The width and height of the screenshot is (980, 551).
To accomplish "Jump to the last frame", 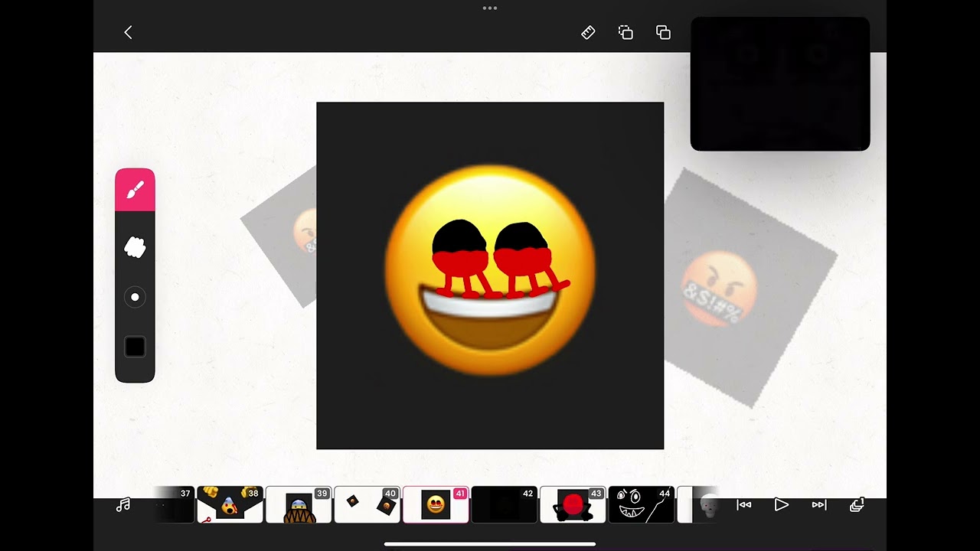I will 818,505.
